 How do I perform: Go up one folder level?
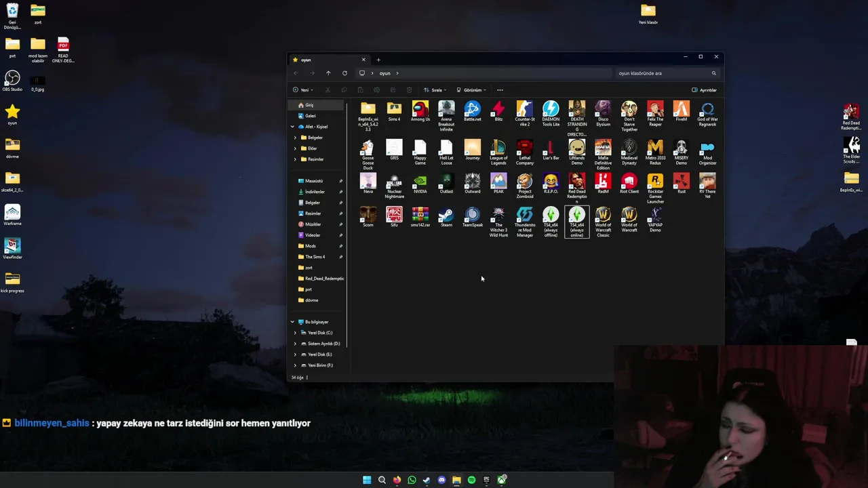[x=328, y=73]
